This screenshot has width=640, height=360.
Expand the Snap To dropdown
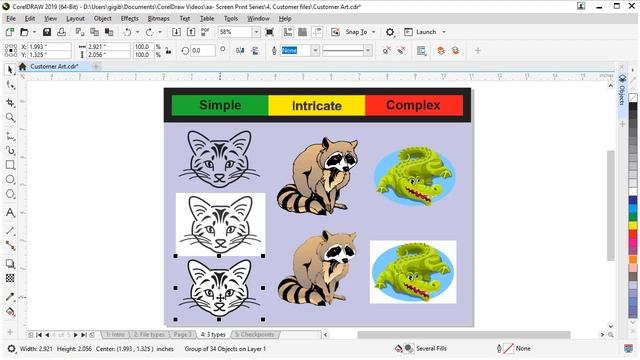click(373, 32)
